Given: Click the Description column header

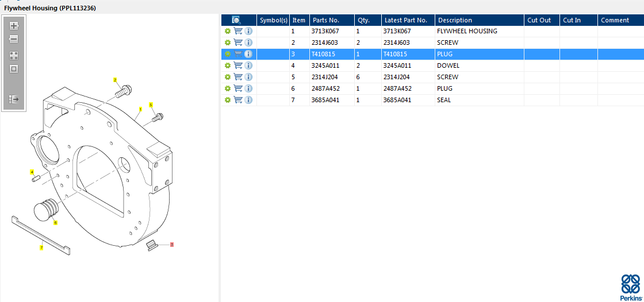Looking at the screenshot, I should (x=480, y=20).
